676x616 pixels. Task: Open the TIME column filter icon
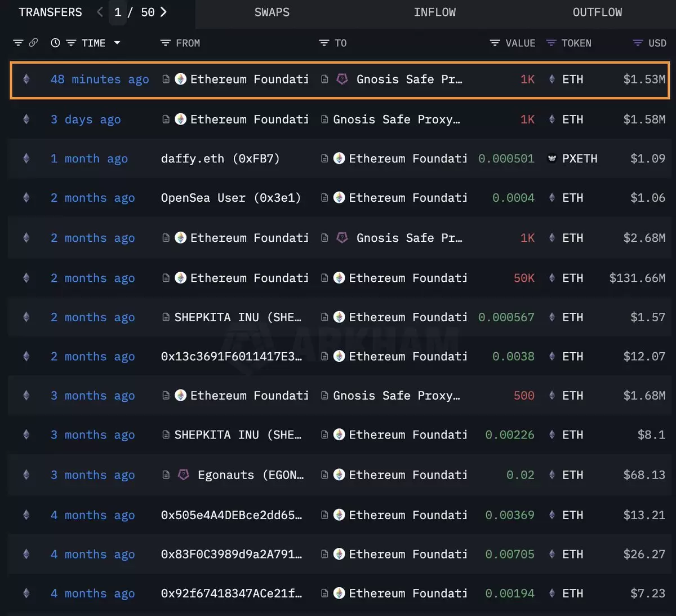[71, 43]
